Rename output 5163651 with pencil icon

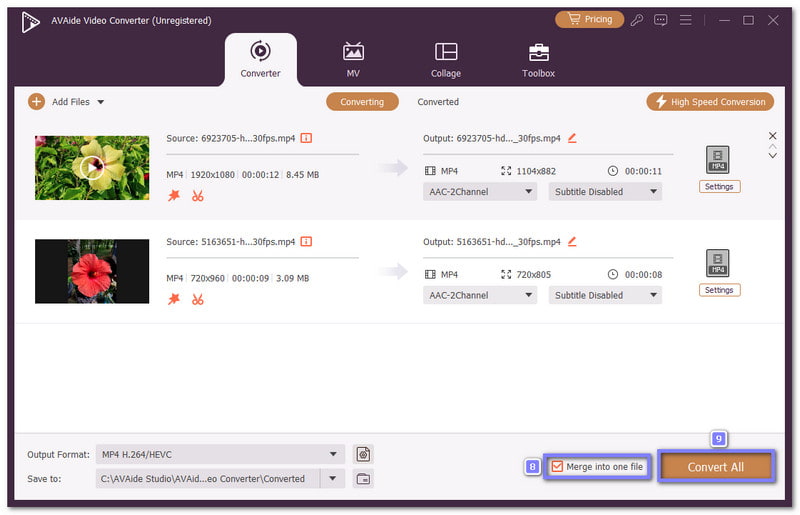(x=572, y=241)
